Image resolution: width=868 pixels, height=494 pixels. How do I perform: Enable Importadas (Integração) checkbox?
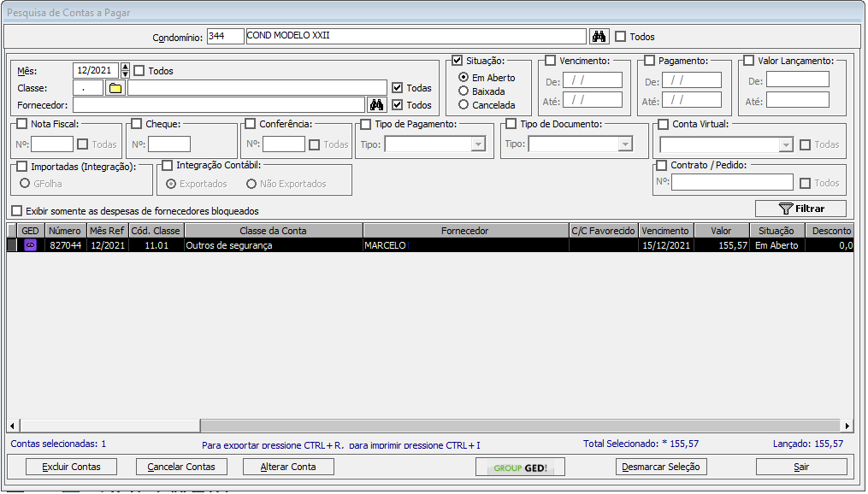21,166
